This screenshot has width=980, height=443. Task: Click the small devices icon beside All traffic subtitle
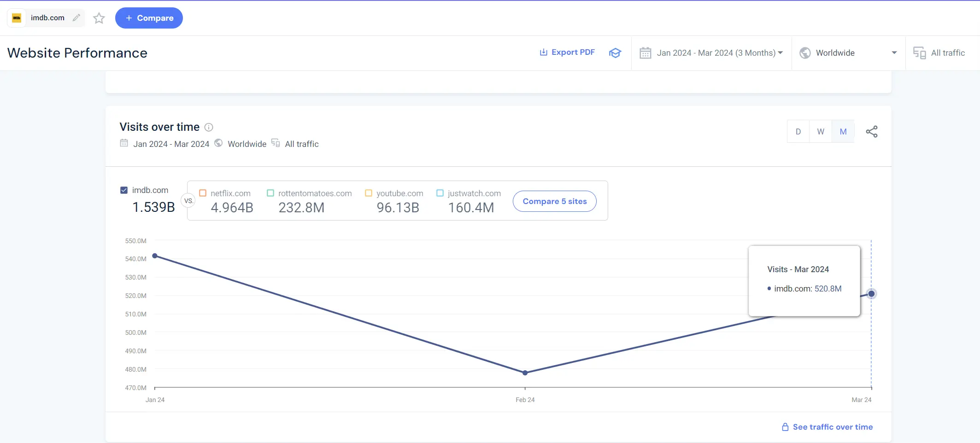(276, 143)
